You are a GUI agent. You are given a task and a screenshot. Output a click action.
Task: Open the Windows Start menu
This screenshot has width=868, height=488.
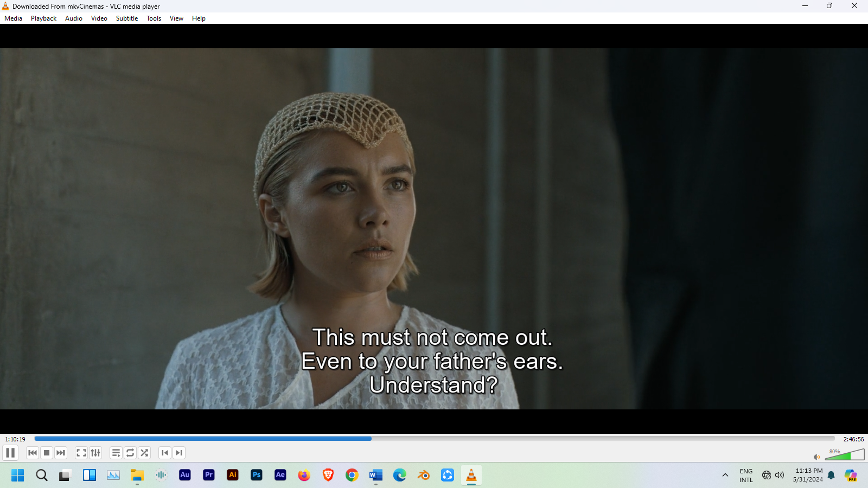click(18, 475)
